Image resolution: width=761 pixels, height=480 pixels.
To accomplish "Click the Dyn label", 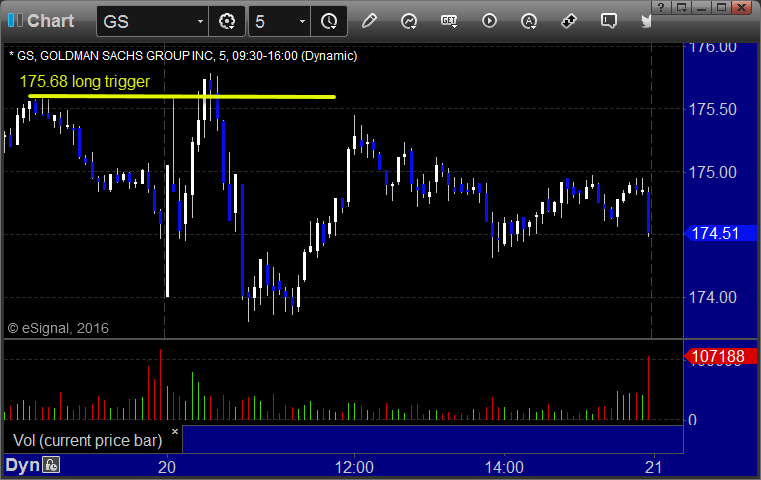I will coord(22,465).
